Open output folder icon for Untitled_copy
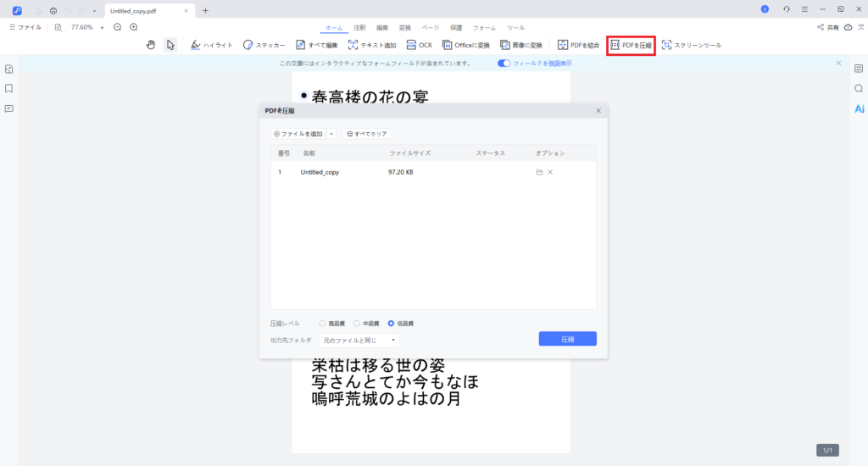 pos(539,172)
